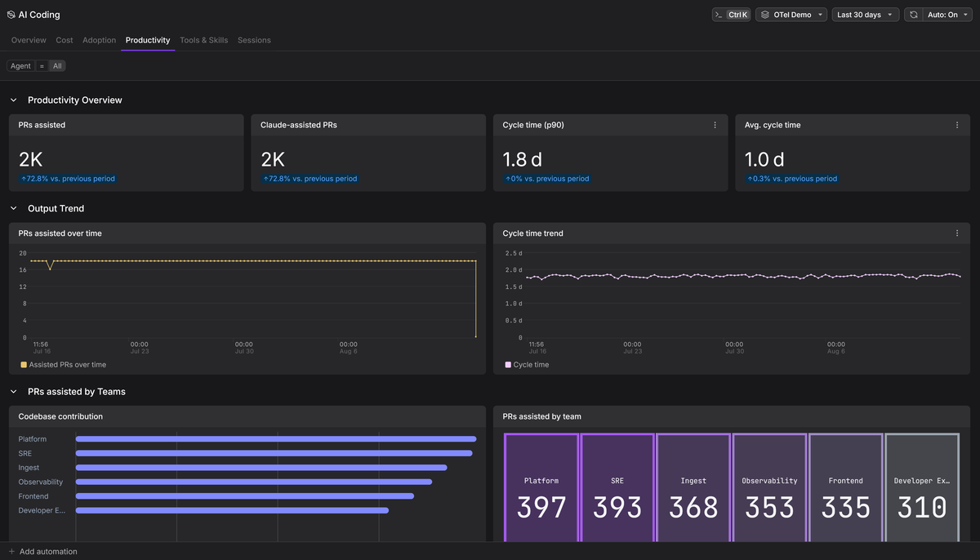Select the Platform 397 treemap tile
Viewport: 980px width, 560px height.
pyautogui.click(x=541, y=487)
